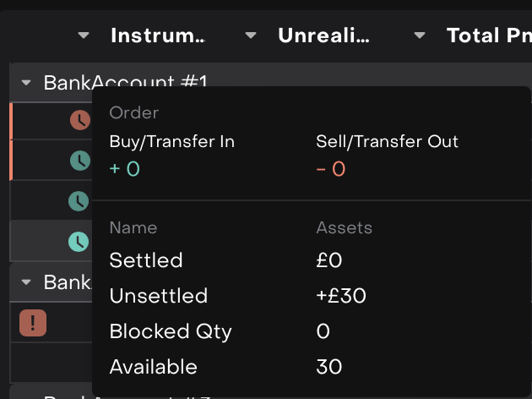Click the red clock status icon
The height and width of the screenshot is (399, 532).
(79, 120)
